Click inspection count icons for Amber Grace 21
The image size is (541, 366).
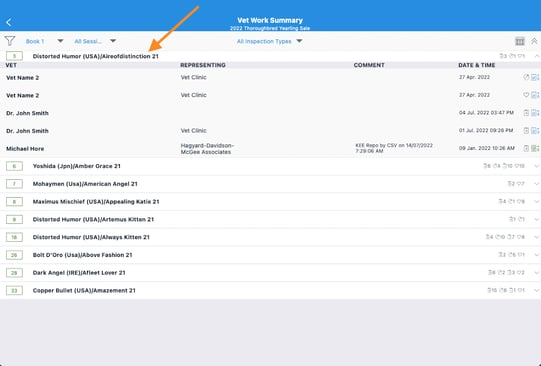click(504, 166)
